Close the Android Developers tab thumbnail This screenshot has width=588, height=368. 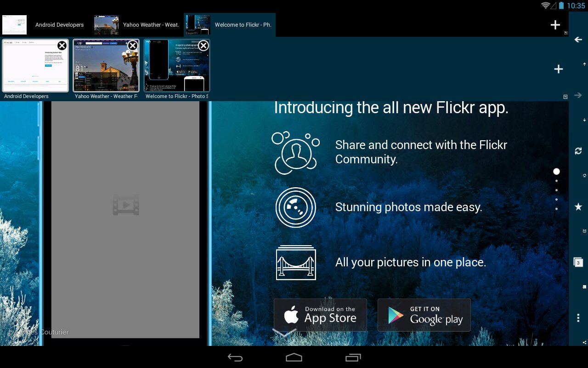62,46
